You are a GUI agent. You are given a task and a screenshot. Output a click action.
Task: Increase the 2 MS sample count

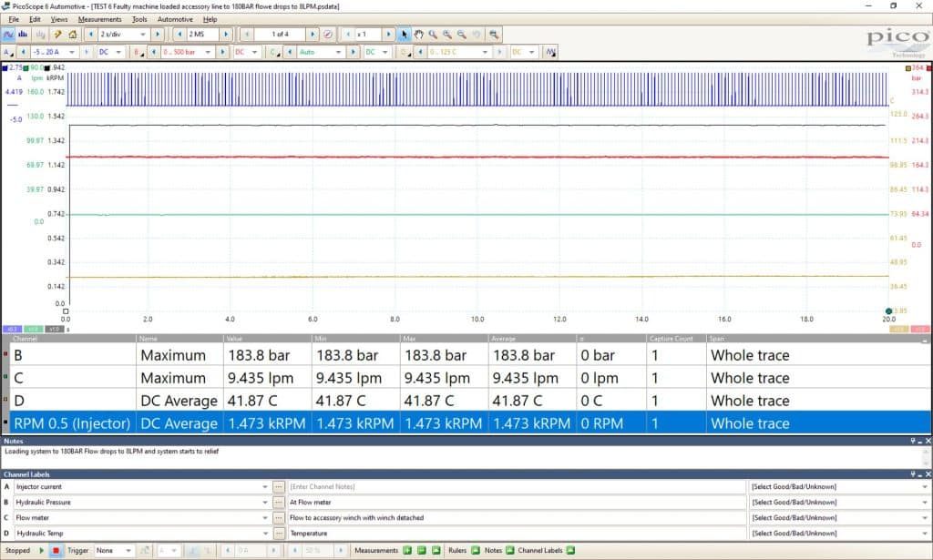coord(226,35)
